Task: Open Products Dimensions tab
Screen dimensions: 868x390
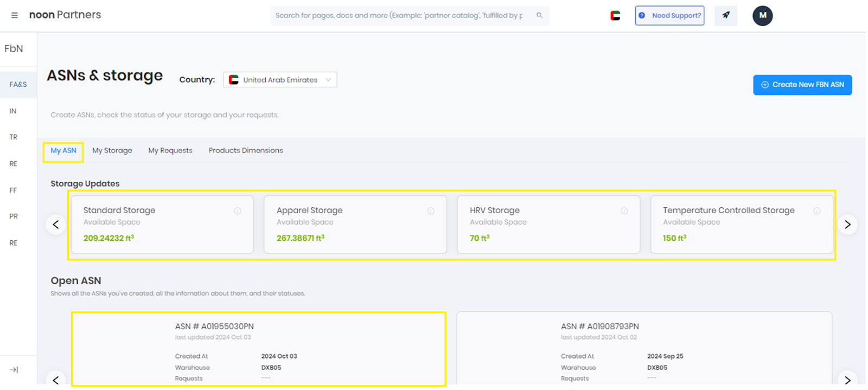Action: coord(246,151)
